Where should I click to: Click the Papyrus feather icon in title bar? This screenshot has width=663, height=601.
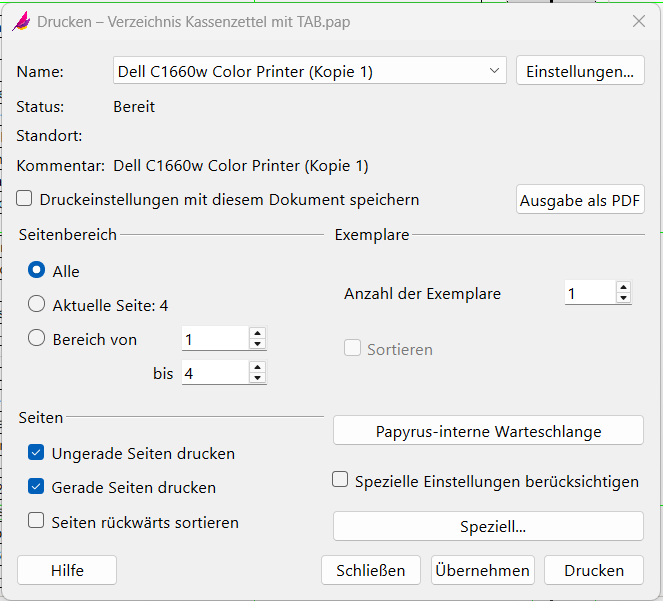[21, 21]
